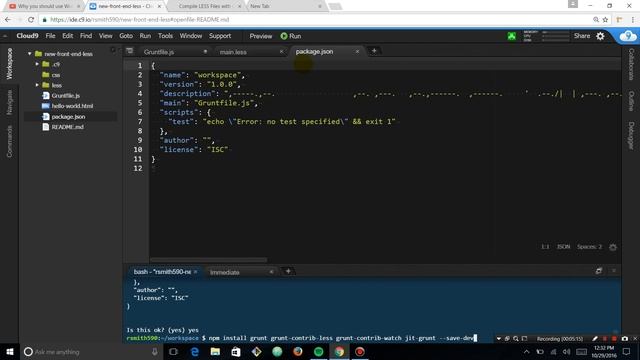Open the editor status bar gear icon
Viewport: 640px width, 360px height.
(x=613, y=247)
